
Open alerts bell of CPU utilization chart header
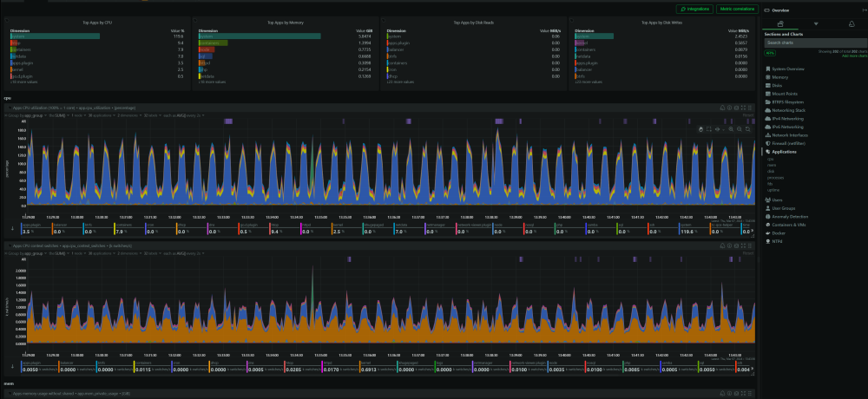[722, 108]
